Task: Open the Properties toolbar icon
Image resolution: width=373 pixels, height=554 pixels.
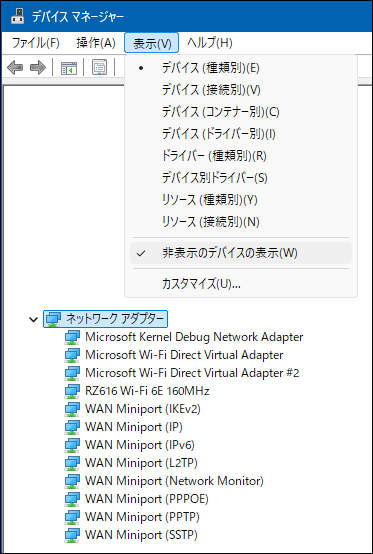Action: click(x=100, y=67)
